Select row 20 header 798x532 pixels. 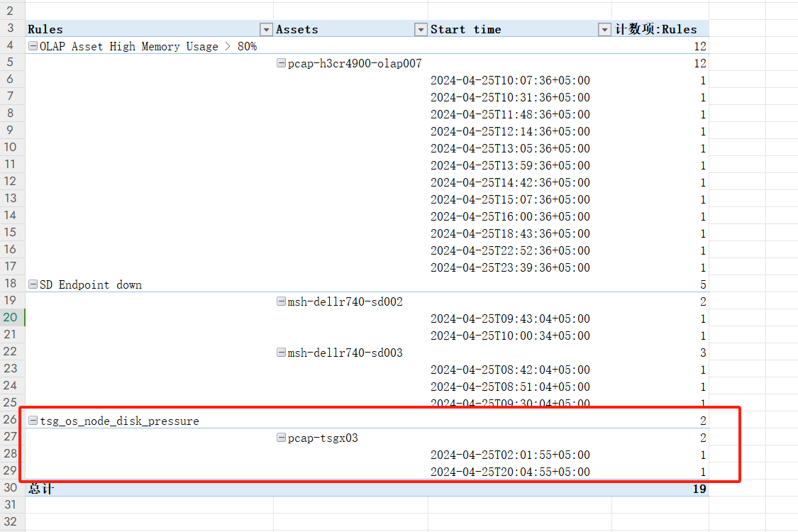click(11, 318)
